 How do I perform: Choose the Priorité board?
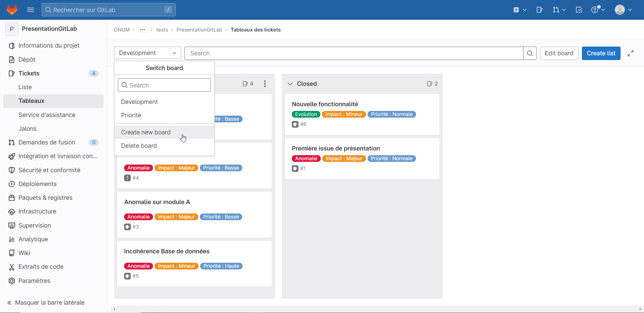(131, 115)
